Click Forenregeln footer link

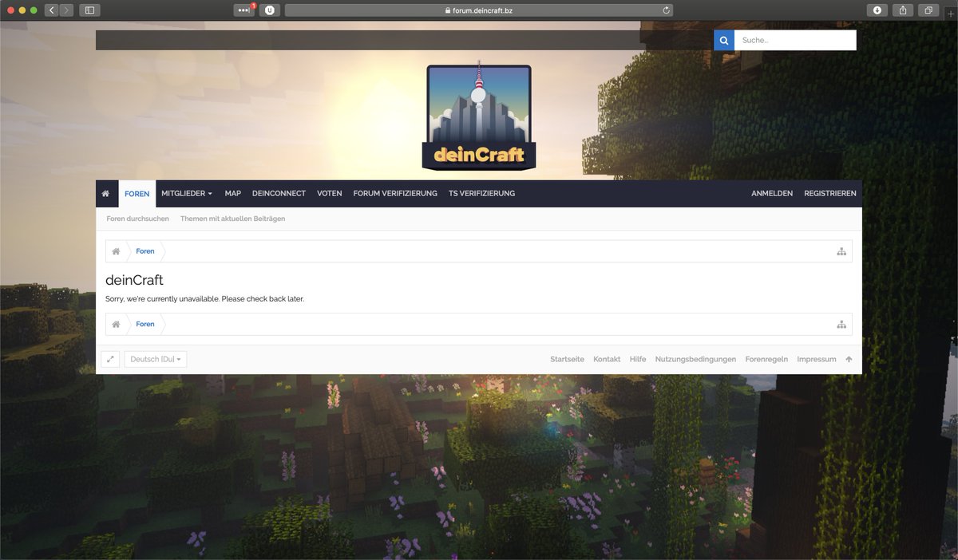tap(766, 360)
